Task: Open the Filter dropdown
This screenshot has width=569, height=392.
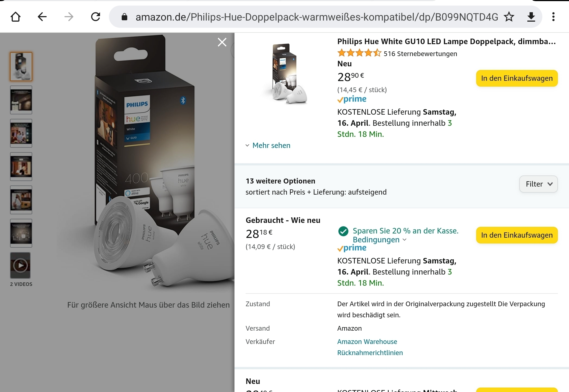Action: pos(538,184)
